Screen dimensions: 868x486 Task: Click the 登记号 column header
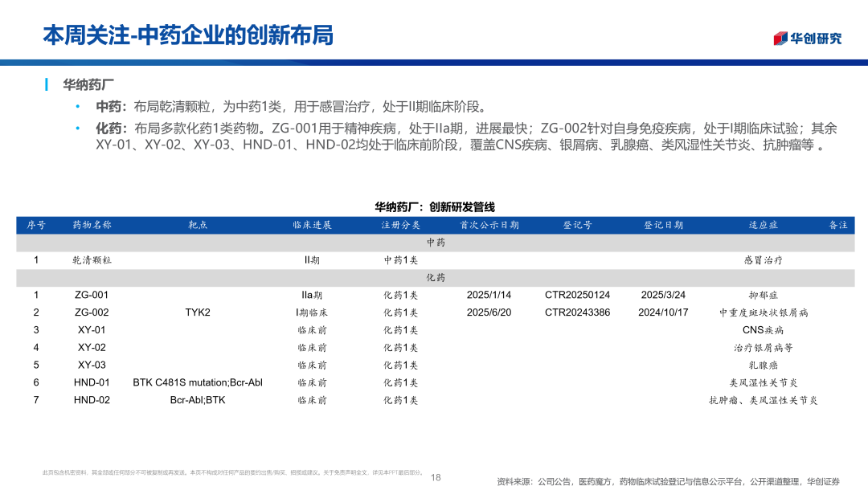click(577, 225)
